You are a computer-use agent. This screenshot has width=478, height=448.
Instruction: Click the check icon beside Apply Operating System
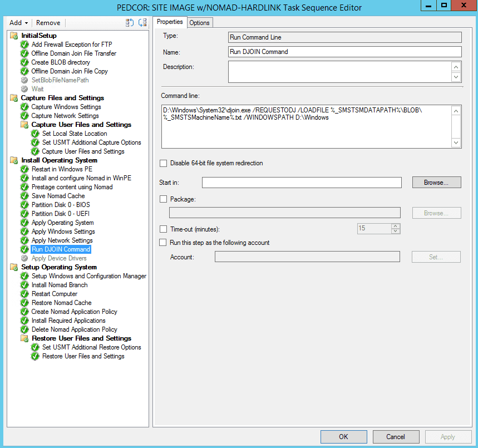[x=24, y=223]
